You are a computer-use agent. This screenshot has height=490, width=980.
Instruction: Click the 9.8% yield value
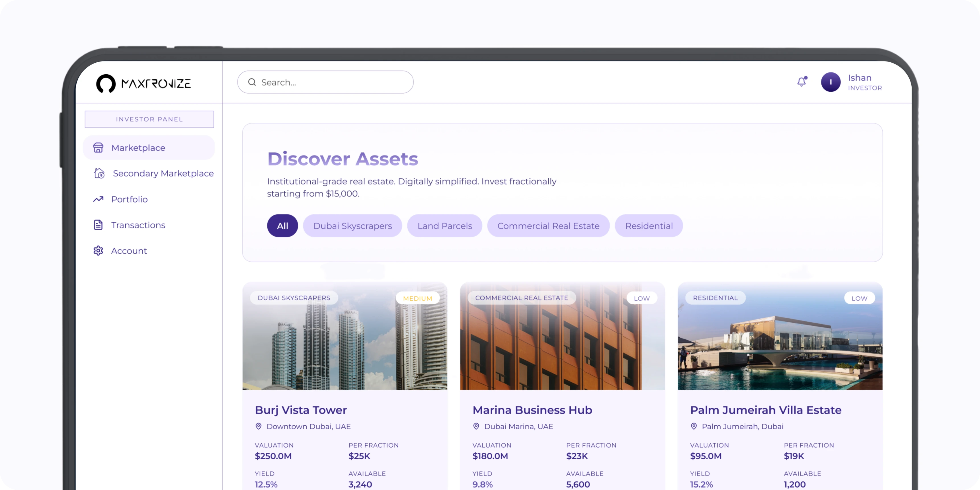pyautogui.click(x=482, y=484)
